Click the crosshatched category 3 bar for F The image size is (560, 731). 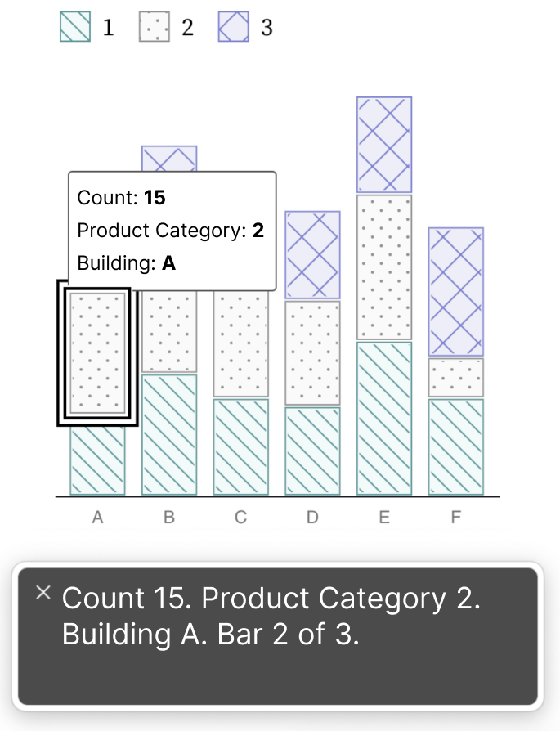456,292
